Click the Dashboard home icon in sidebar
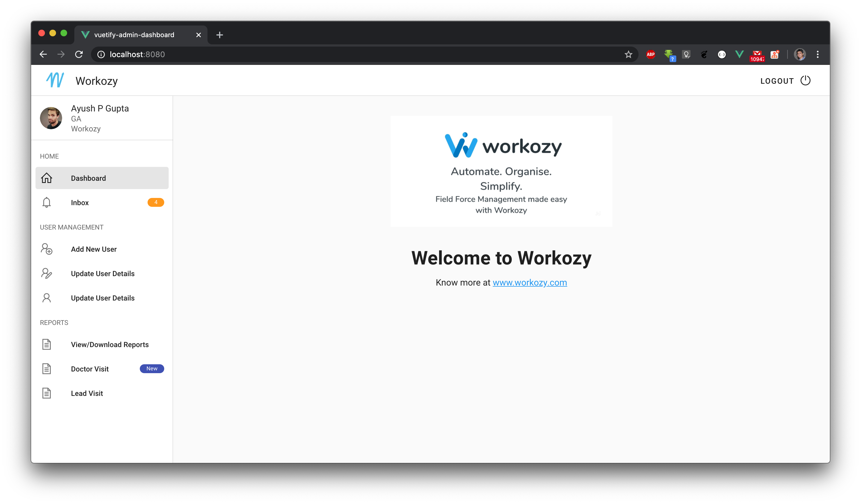 47,178
